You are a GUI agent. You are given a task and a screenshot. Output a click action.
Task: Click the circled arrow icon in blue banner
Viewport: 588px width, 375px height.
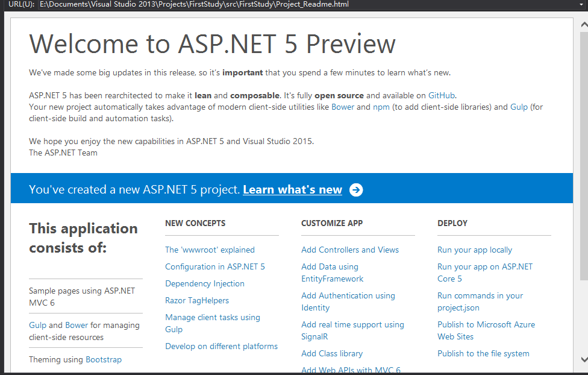point(356,190)
